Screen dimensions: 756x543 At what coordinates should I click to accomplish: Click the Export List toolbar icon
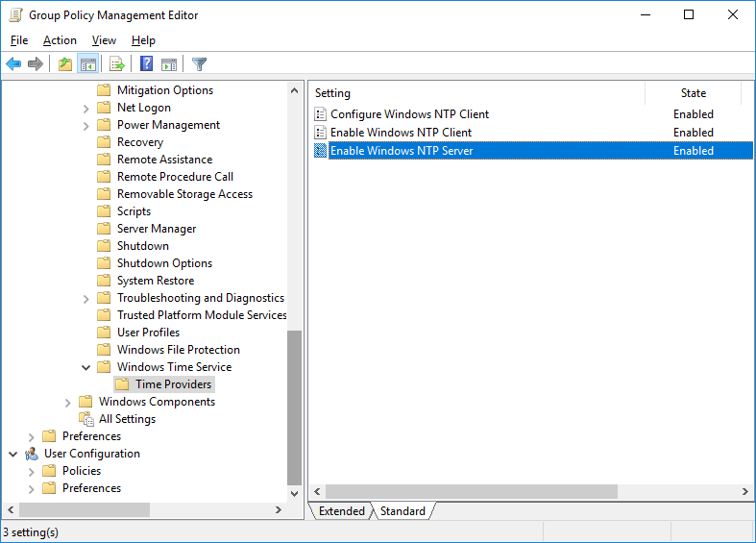(116, 63)
